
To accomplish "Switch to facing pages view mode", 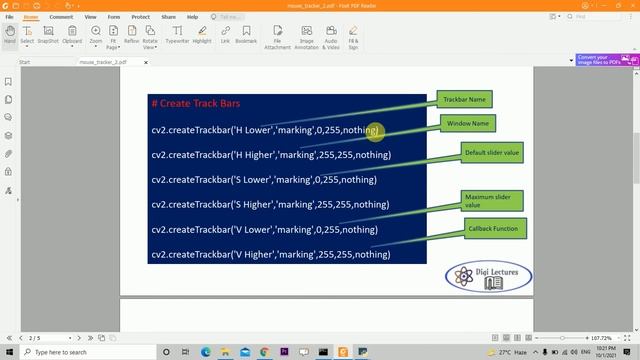I will [517, 338].
